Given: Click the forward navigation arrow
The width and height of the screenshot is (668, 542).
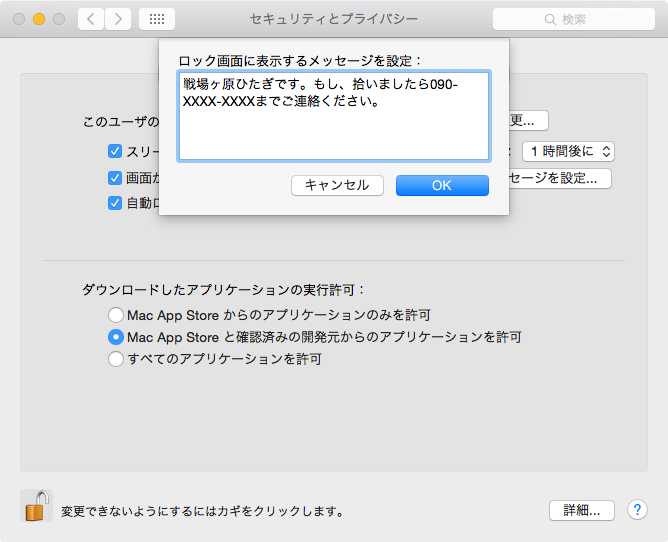Looking at the screenshot, I should click(x=118, y=19).
